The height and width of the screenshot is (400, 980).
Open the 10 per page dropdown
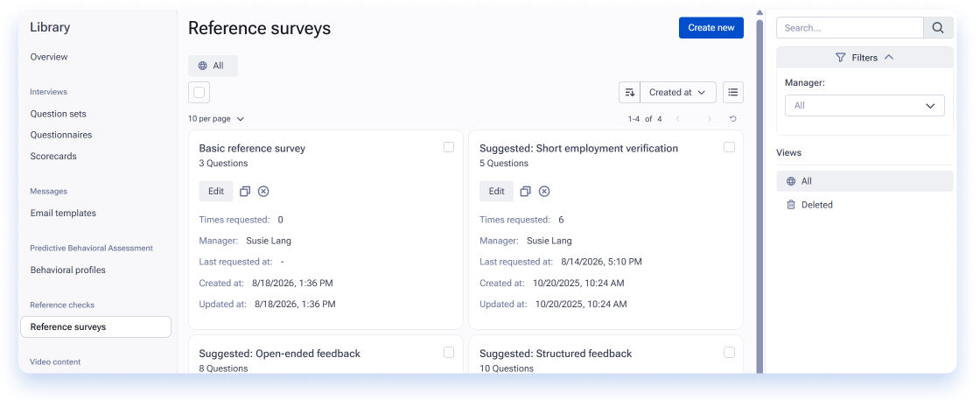pyautogui.click(x=216, y=119)
